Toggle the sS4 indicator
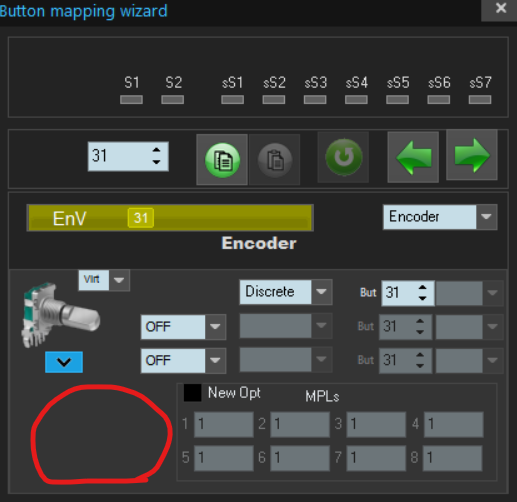 click(356, 100)
